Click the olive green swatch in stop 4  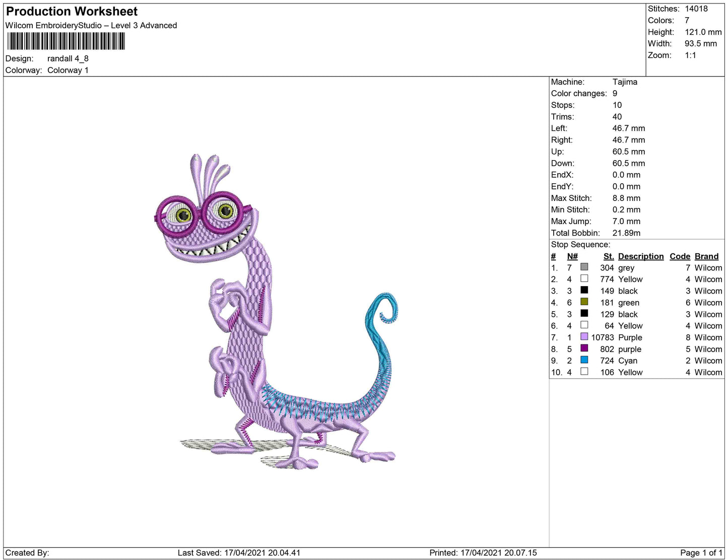tap(584, 302)
